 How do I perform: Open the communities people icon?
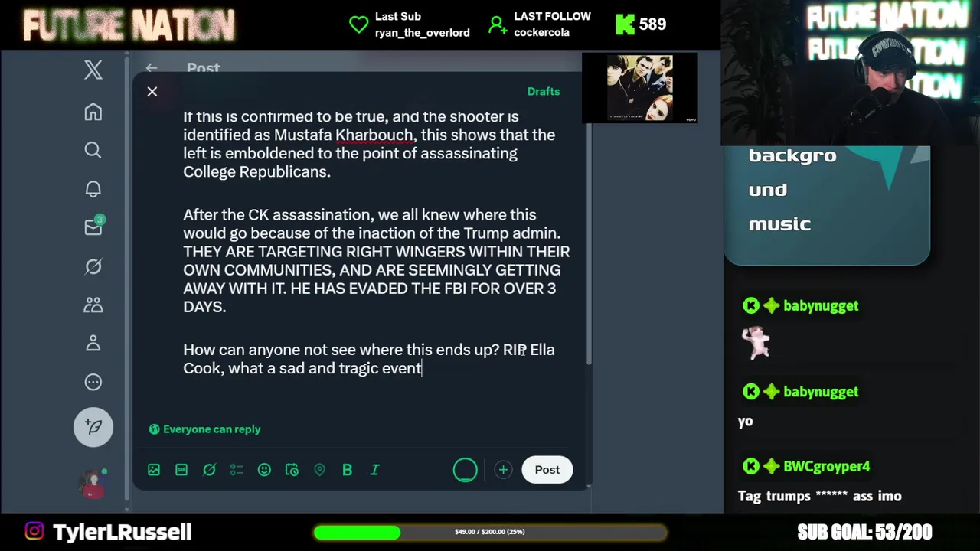(x=93, y=305)
